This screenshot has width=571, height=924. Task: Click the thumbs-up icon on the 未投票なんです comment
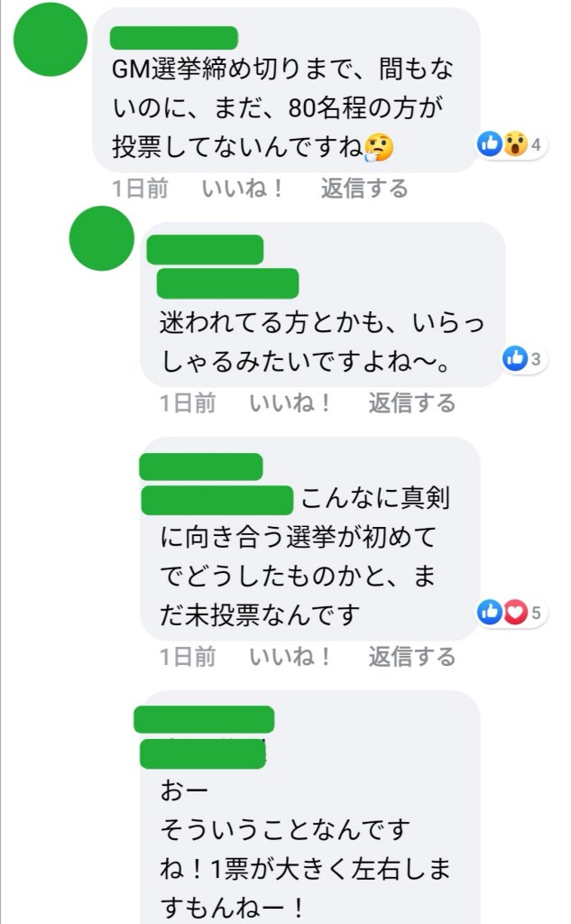click(490, 613)
